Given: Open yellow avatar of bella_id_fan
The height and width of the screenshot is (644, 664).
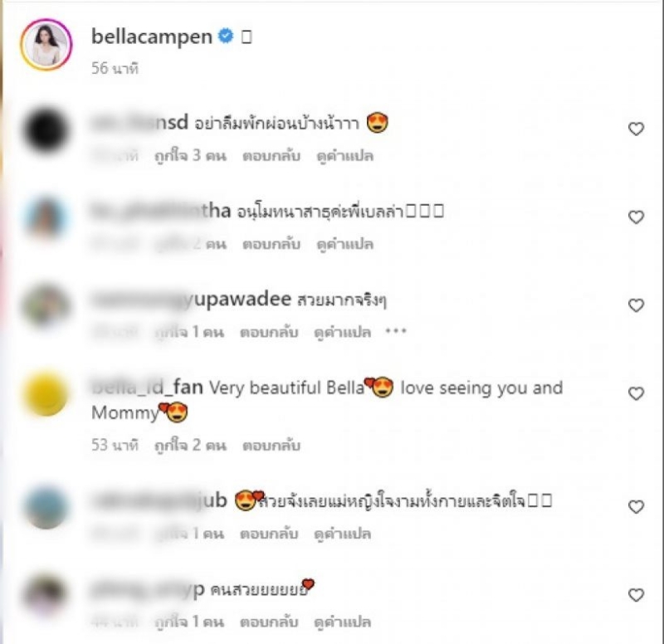Looking at the screenshot, I should [x=46, y=393].
